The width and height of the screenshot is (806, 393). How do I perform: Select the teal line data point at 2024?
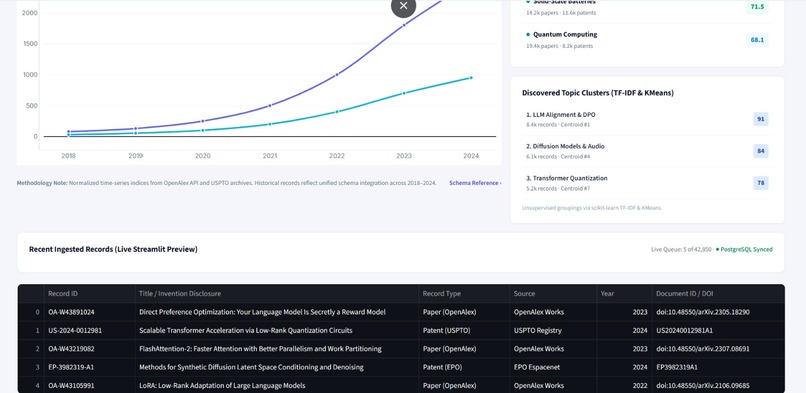coord(471,78)
